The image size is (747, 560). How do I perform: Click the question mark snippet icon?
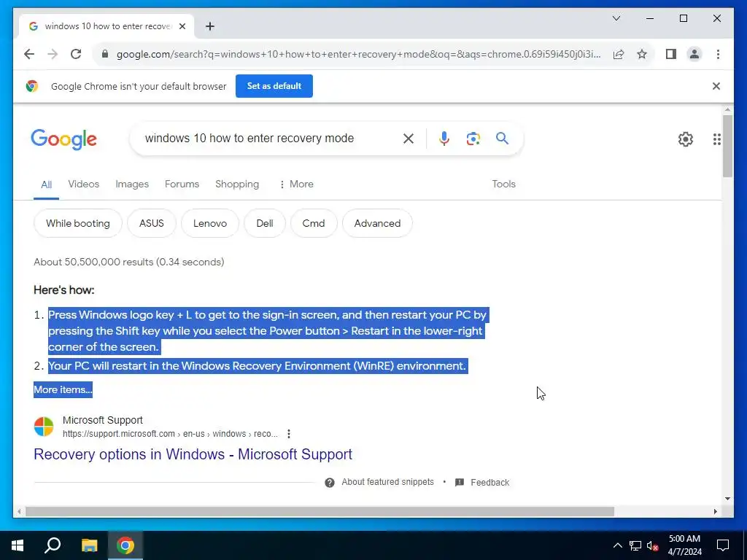coord(329,483)
